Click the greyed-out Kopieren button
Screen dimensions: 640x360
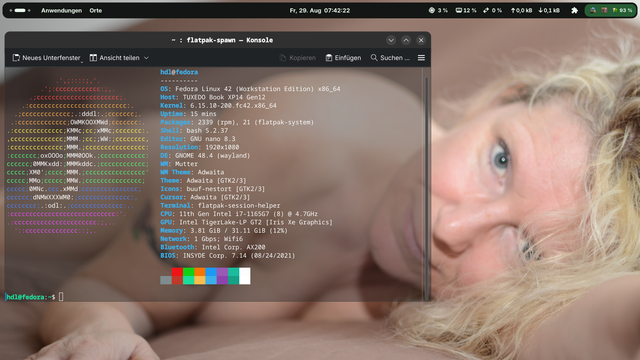(x=298, y=58)
